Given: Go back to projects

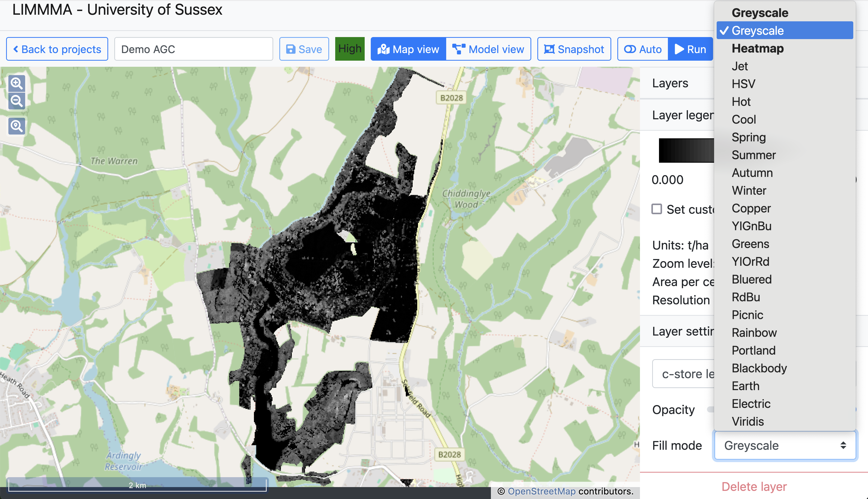Looking at the screenshot, I should click(x=57, y=49).
